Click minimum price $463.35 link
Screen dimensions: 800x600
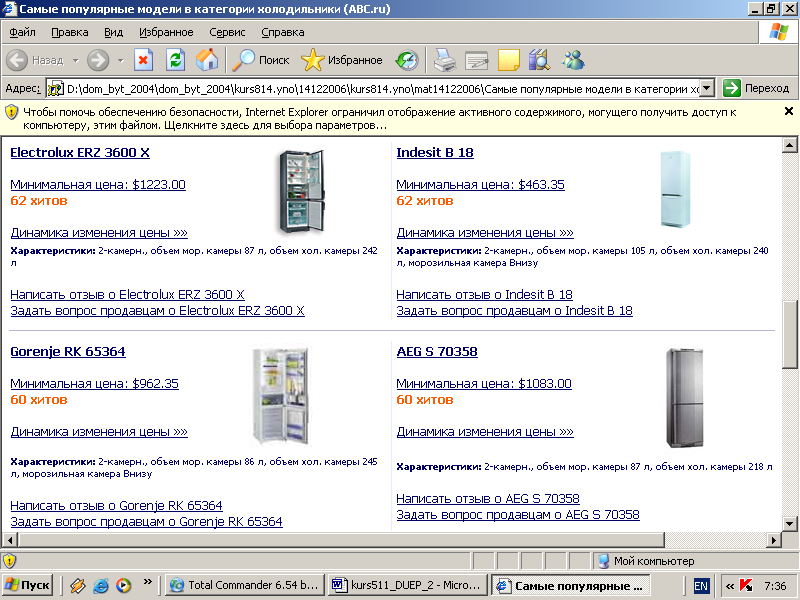481,185
